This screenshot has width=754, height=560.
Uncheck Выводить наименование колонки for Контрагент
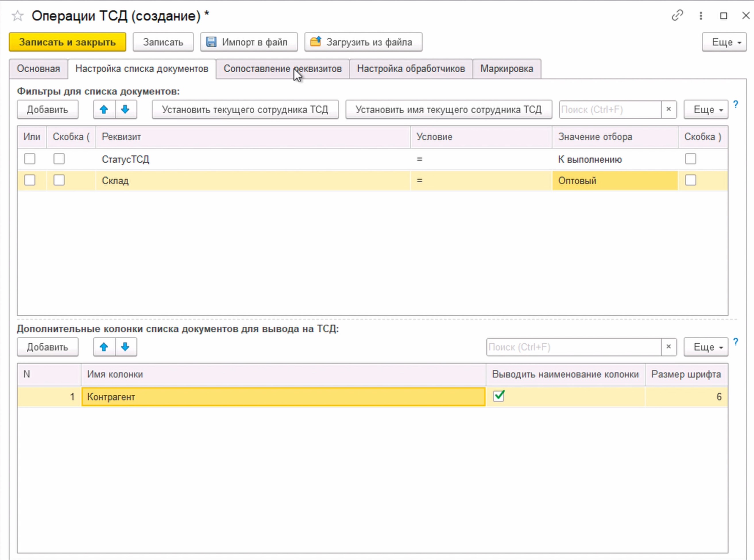(498, 396)
